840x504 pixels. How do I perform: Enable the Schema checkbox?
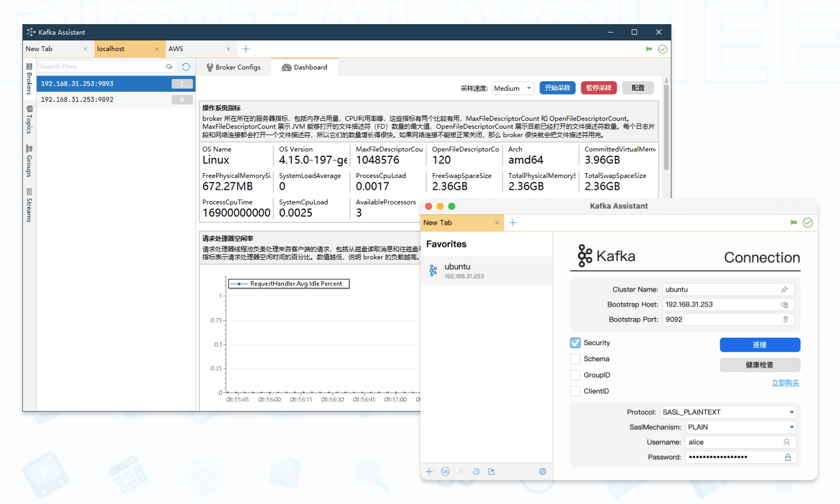576,358
